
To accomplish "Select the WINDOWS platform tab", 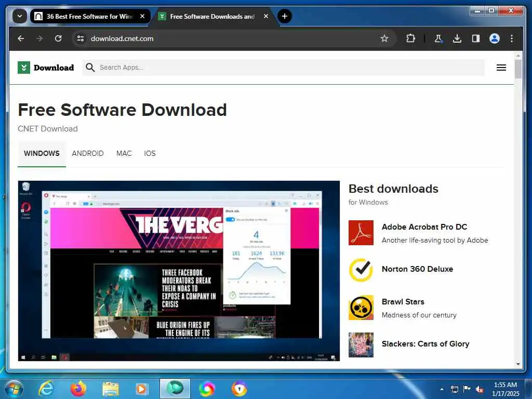I will 42,153.
